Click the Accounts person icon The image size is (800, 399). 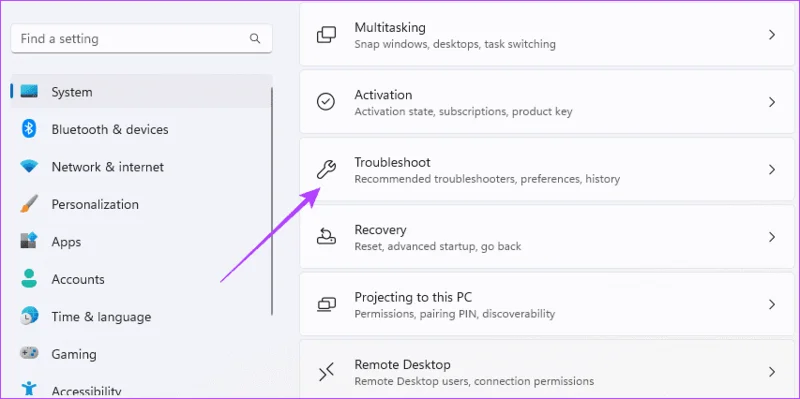pyautogui.click(x=29, y=279)
